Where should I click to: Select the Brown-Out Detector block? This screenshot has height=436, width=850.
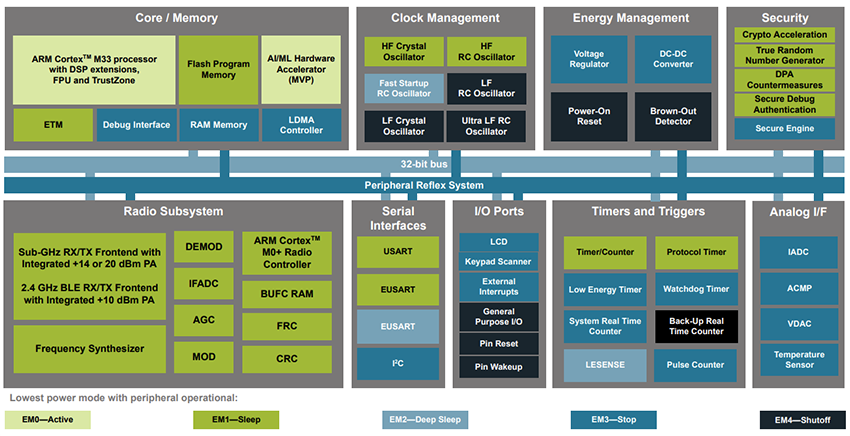[673, 115]
